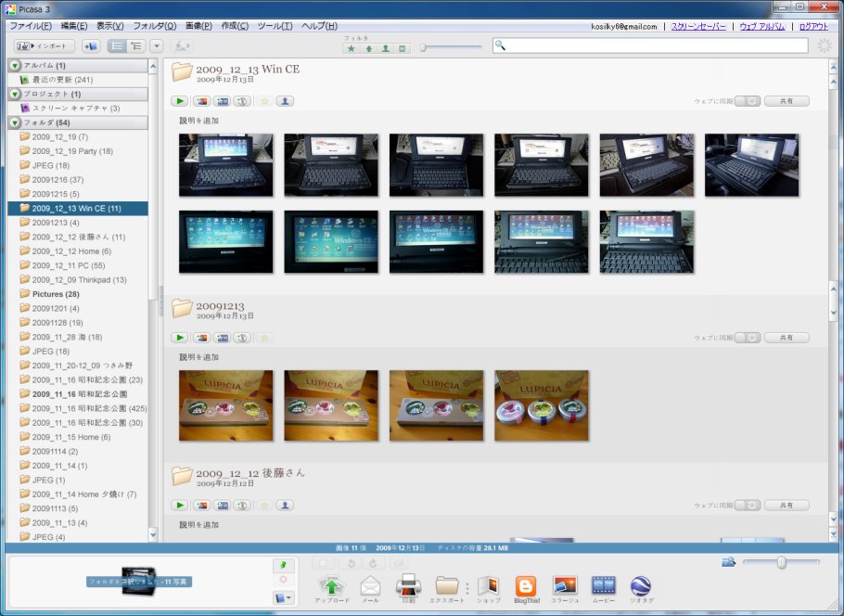Image resolution: width=844 pixels, height=616 pixels.
Task: Open geotagging via the ジオタグ icon
Action: click(x=641, y=584)
